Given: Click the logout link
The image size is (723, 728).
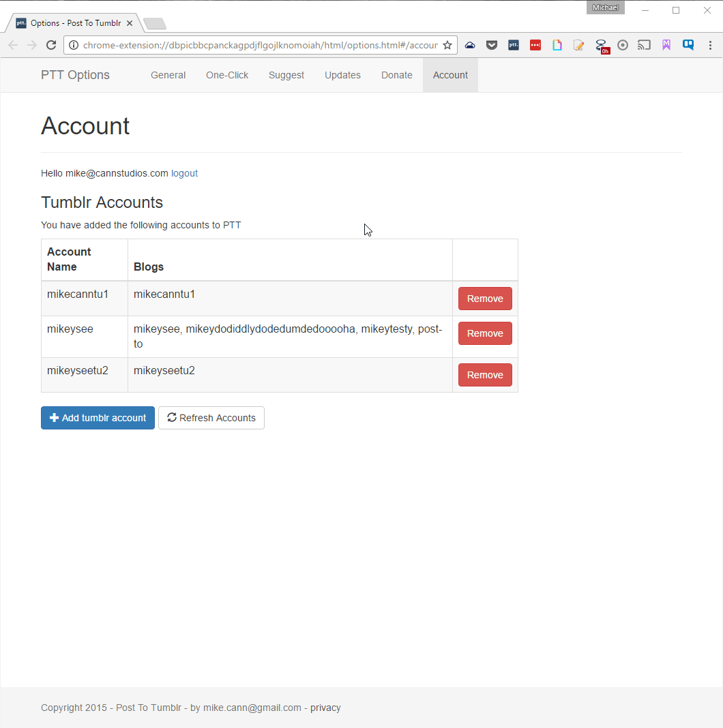Looking at the screenshot, I should coord(184,173).
